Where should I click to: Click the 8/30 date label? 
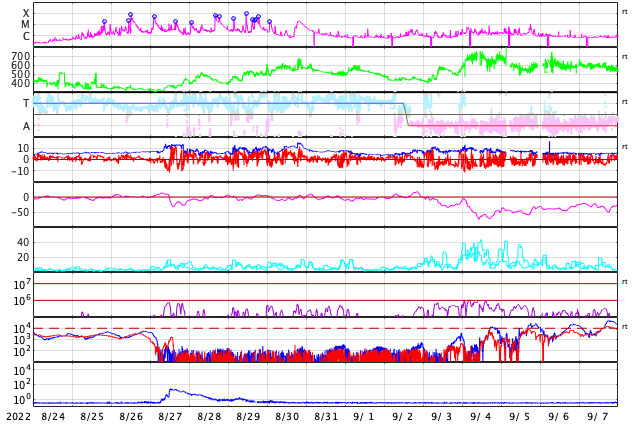[287, 416]
